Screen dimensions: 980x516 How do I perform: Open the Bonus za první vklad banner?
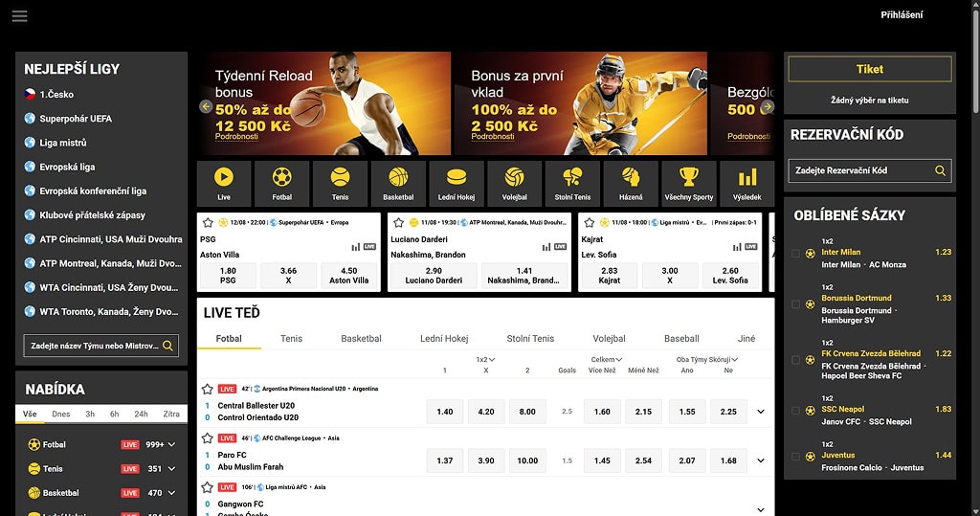[582, 103]
